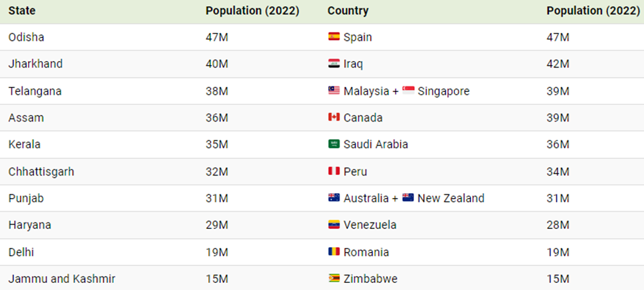
Task: Click the Venezuela flag icon
Action: tap(334, 225)
